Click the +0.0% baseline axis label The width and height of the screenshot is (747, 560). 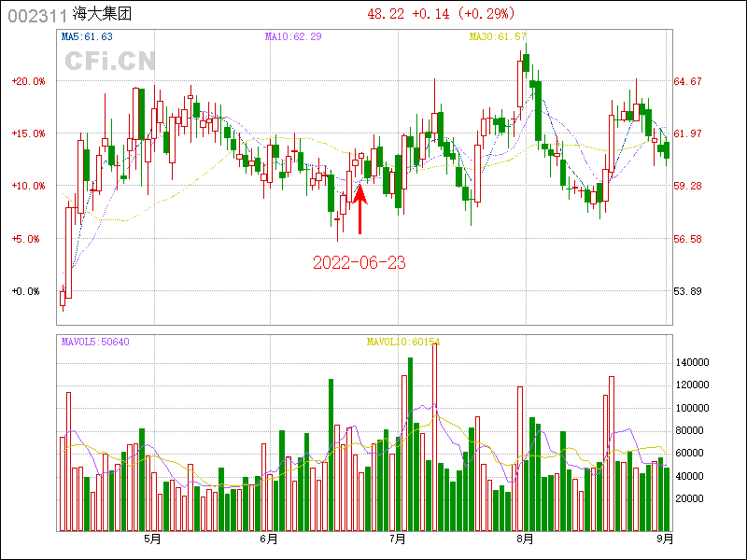(x=28, y=291)
